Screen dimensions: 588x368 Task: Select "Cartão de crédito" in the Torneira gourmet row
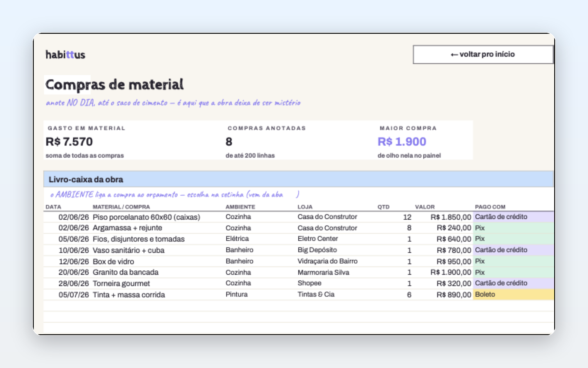click(x=513, y=283)
